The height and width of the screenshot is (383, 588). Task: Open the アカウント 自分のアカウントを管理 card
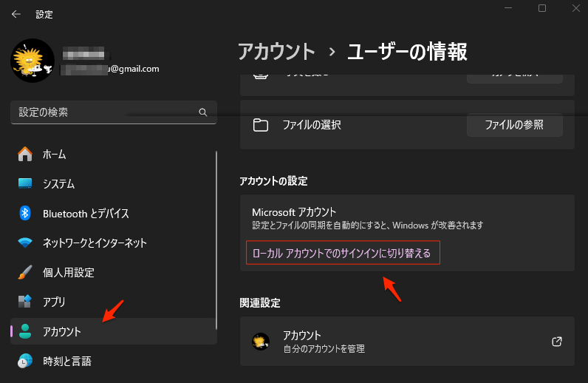(x=407, y=342)
